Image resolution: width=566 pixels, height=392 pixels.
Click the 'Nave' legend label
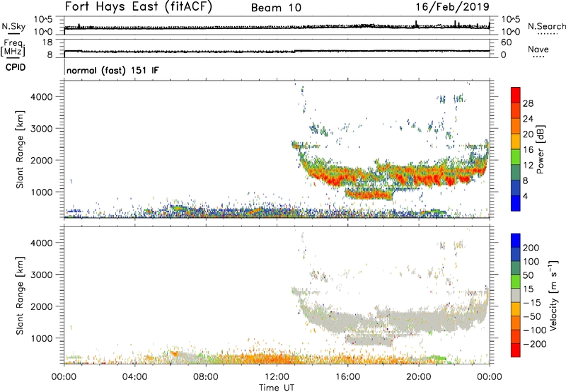(x=538, y=49)
